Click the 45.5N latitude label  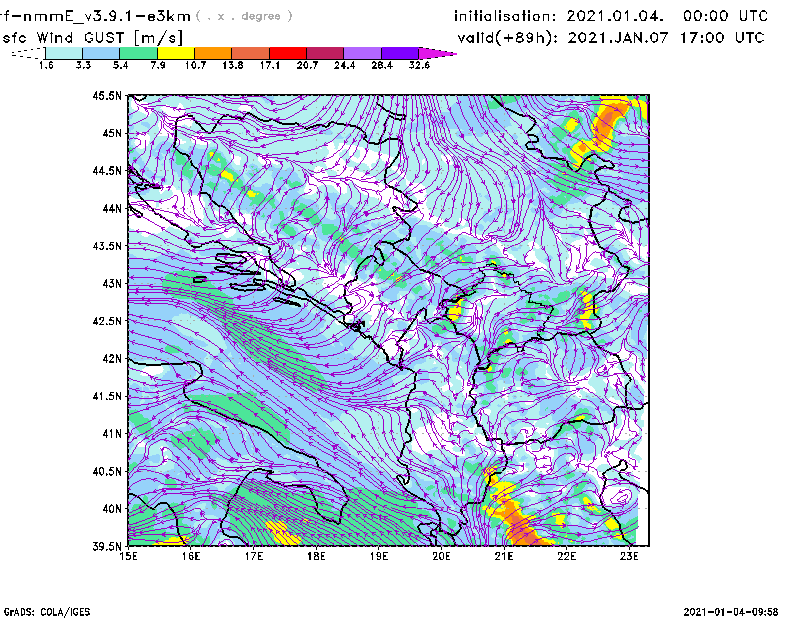107,95
